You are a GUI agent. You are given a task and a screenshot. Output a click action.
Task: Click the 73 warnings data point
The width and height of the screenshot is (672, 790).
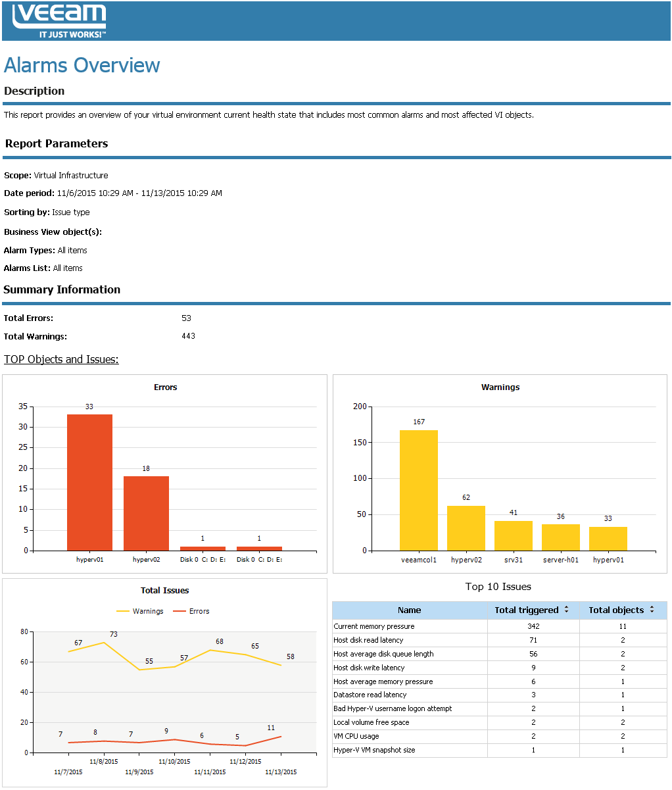(104, 642)
